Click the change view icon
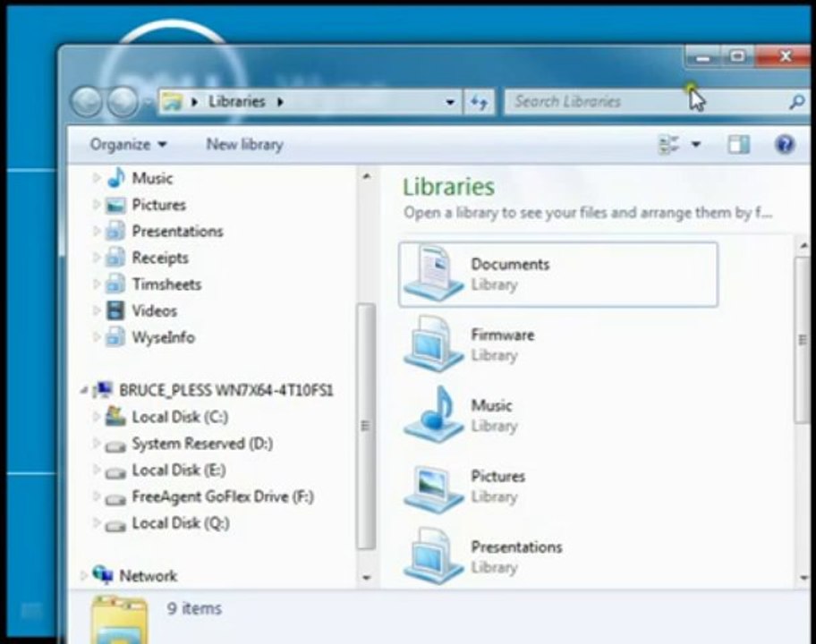Viewport: 816px width, 644px height. (x=668, y=144)
